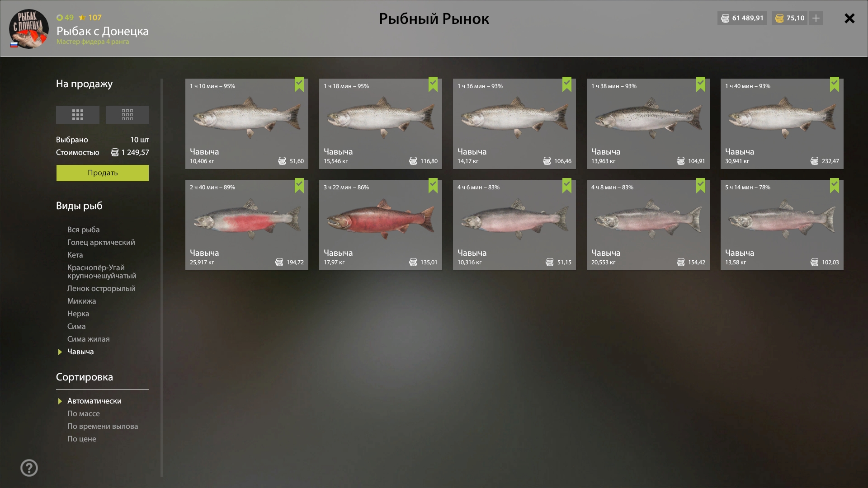Select Вся рыба in fish types
The image size is (868, 488).
tap(84, 230)
